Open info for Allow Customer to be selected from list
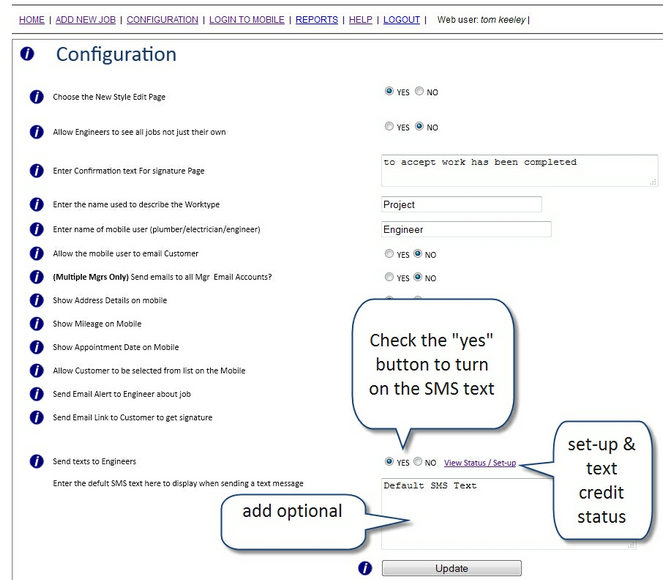 coord(37,371)
